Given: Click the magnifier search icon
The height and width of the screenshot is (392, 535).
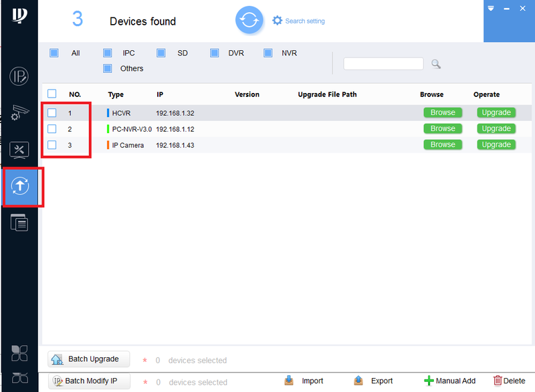Looking at the screenshot, I should coord(436,64).
